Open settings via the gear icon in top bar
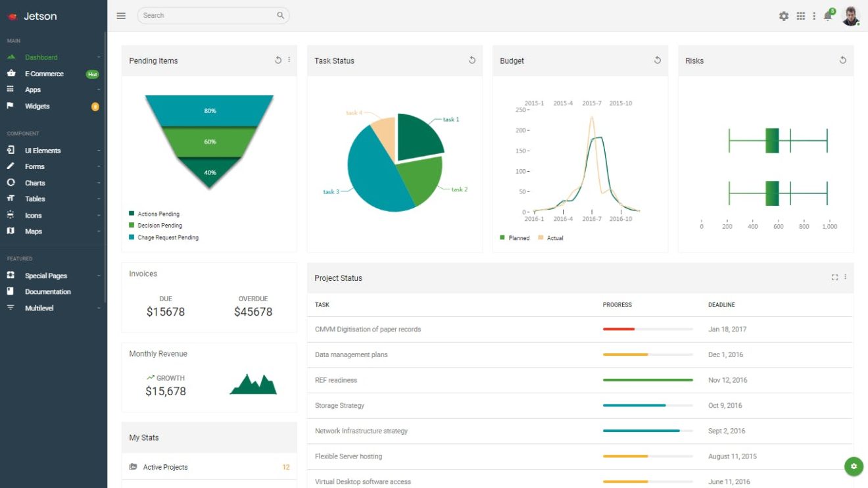The width and height of the screenshot is (868, 488). pos(784,15)
